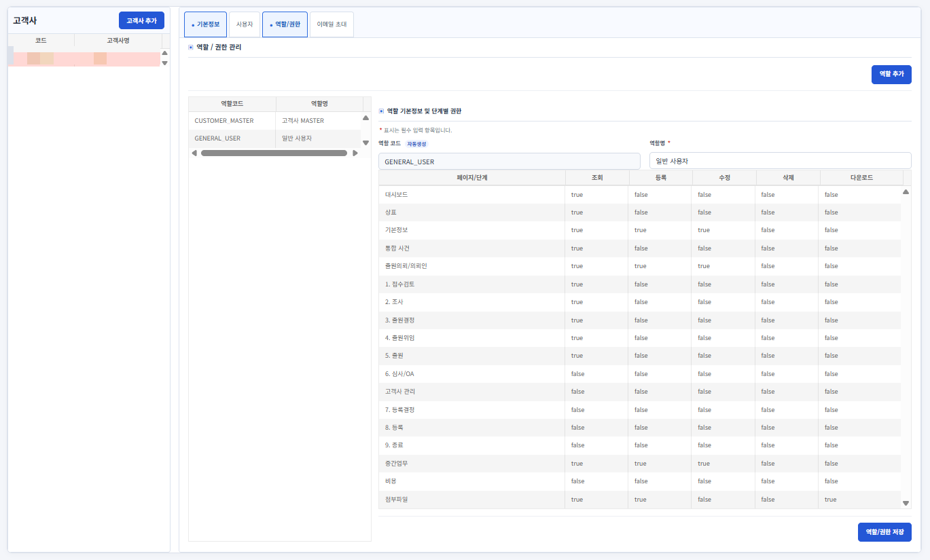Viewport: 930px width, 560px height.
Task: Select the 비용 row label
Action: 391,481
